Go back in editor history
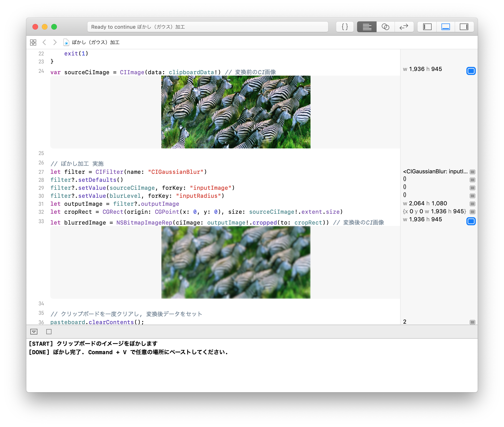Image resolution: width=504 pixels, height=427 pixels. coord(44,43)
